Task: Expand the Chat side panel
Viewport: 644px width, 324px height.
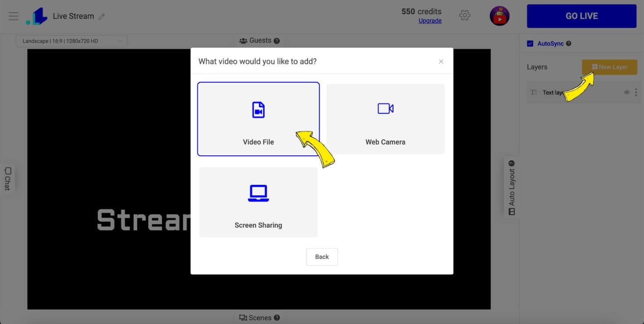Action: pyautogui.click(x=7, y=178)
